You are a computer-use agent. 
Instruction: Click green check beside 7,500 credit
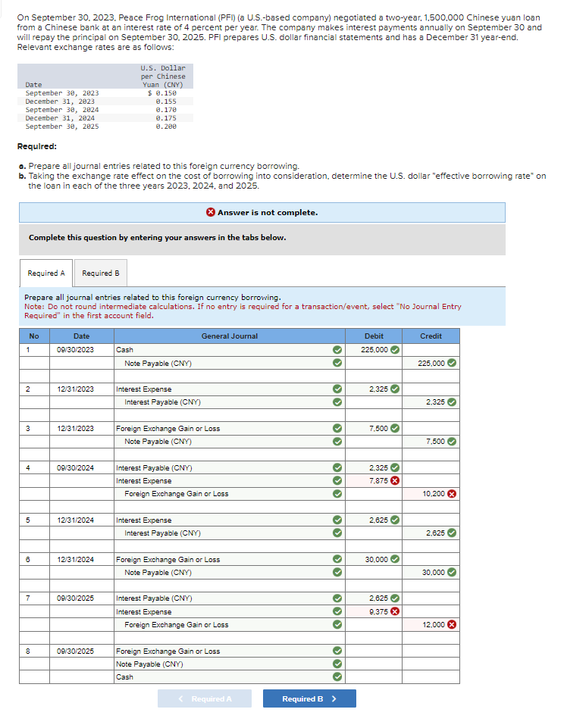point(452,441)
